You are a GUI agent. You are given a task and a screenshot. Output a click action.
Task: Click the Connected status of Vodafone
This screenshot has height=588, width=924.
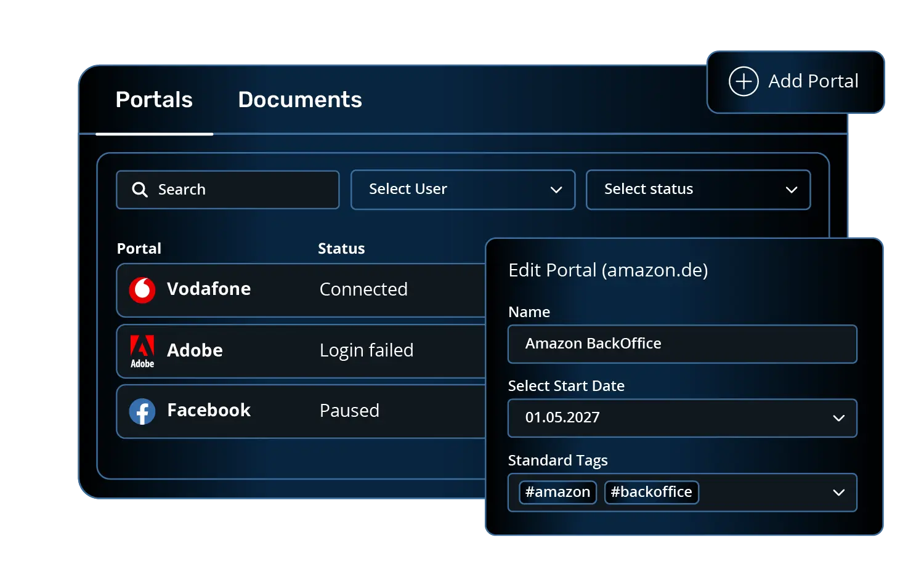[363, 289]
